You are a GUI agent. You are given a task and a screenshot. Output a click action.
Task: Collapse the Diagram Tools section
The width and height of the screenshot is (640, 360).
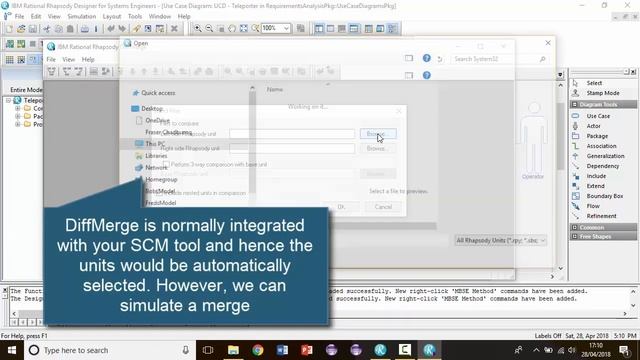point(575,104)
